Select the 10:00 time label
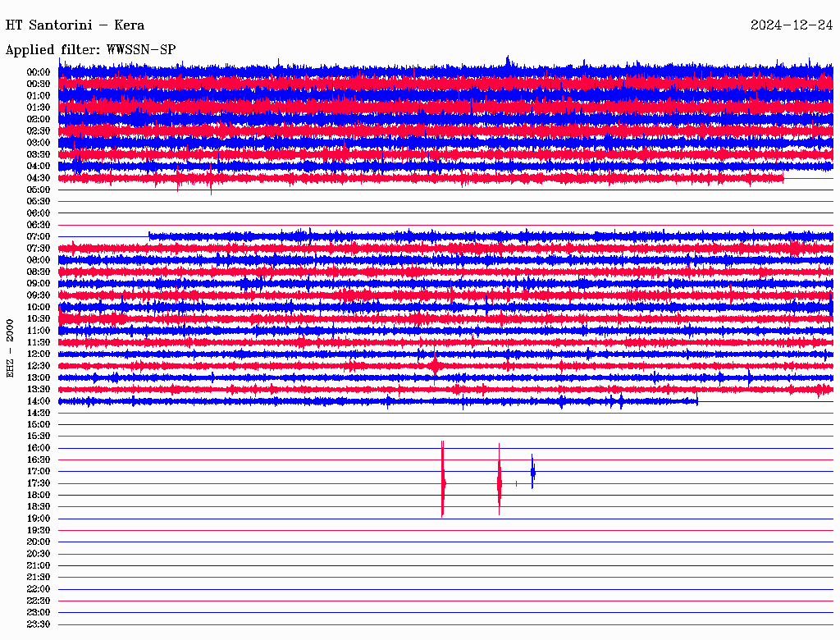The height and width of the screenshot is (640, 840). click(x=39, y=307)
